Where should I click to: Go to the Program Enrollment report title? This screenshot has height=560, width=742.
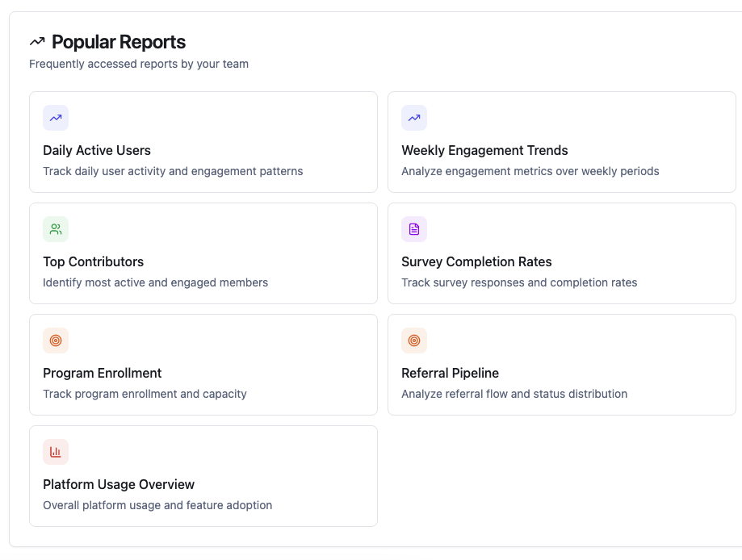[x=103, y=373]
